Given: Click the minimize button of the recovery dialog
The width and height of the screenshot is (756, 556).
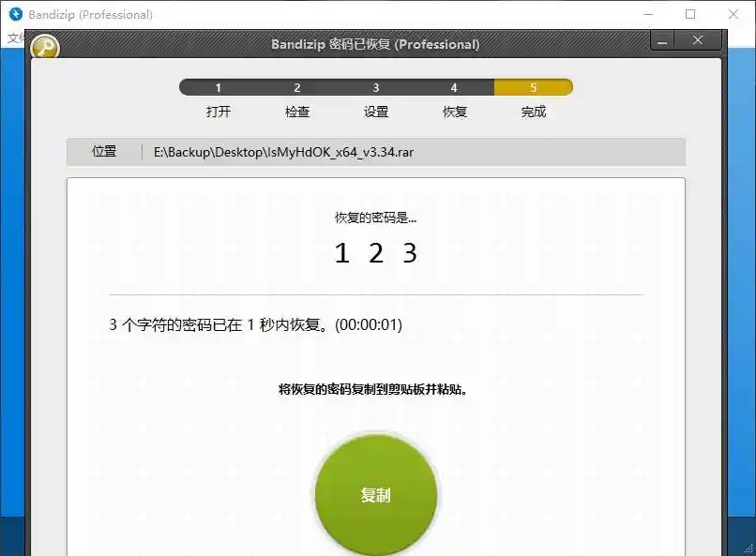Looking at the screenshot, I should 662,41.
